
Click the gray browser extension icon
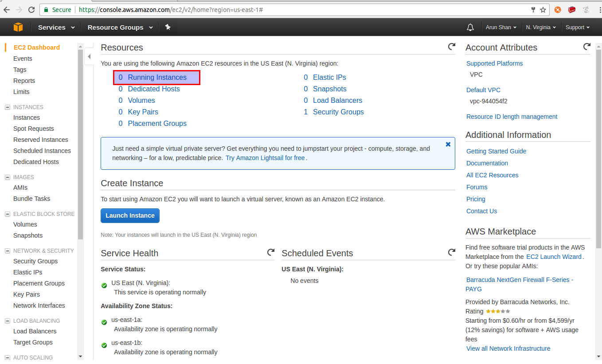[x=586, y=9]
